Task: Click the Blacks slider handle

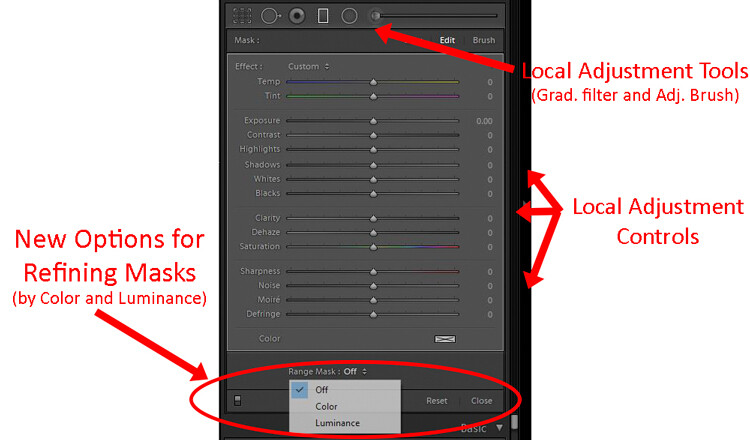Action: click(373, 194)
